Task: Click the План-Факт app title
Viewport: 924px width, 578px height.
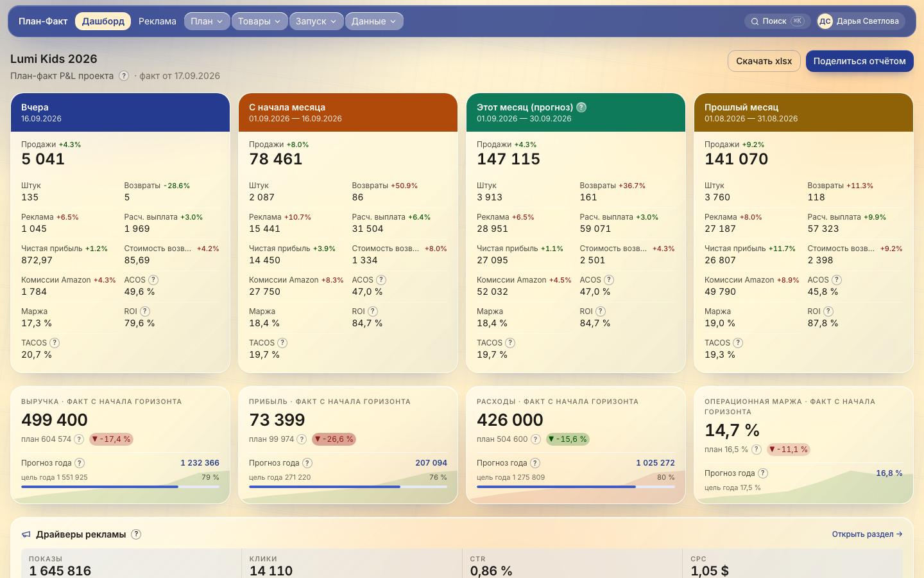Action: (43, 21)
